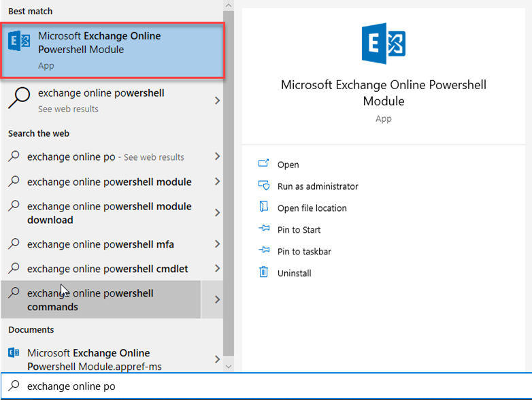This screenshot has width=532, height=400.
Task: Click the Uninstall trash can icon
Action: 264,271
